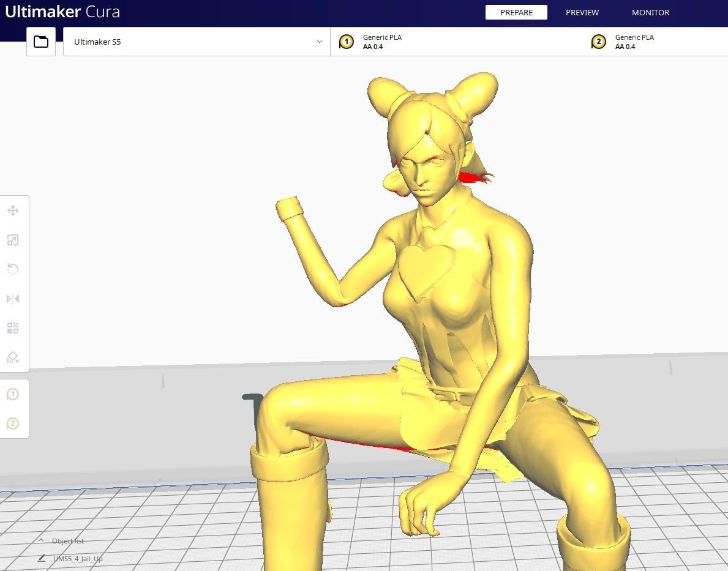Open Per Model Settings tool
Viewport: 728px width, 571px height.
pos(13,328)
